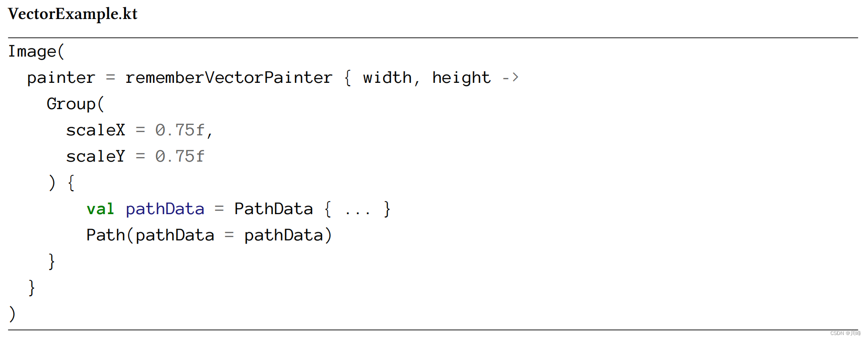The height and width of the screenshot is (340, 868).
Task: Click the lambda arrow after height
Action: [x=510, y=78]
